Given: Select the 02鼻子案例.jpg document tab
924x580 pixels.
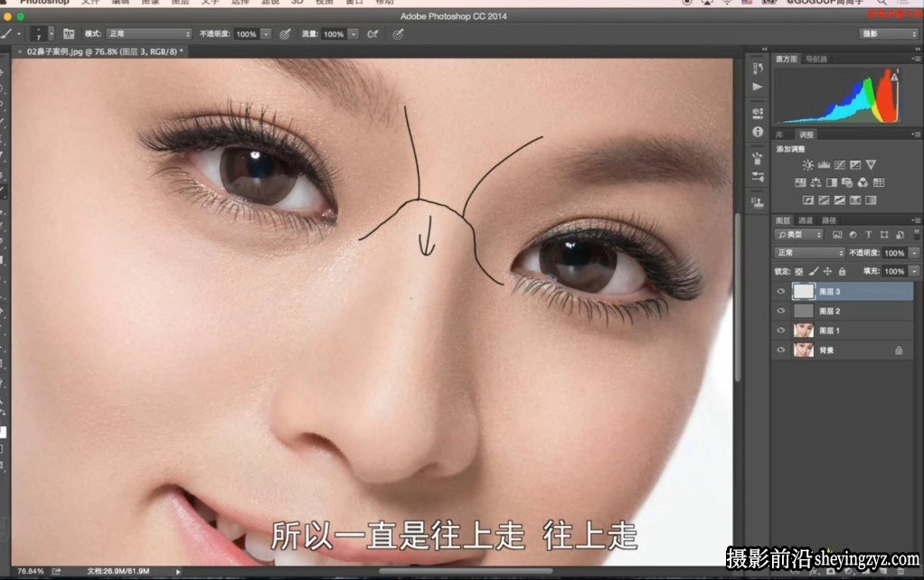Looking at the screenshot, I should click(100, 51).
